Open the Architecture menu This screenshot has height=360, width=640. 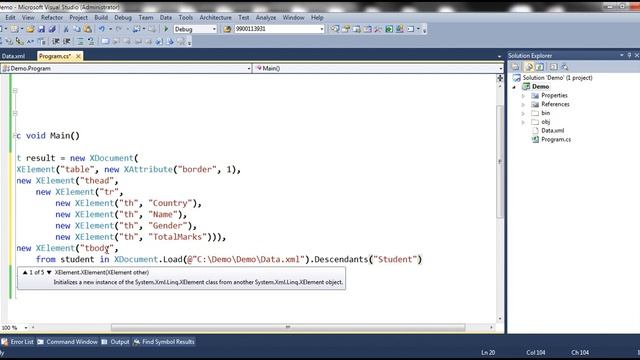click(215, 18)
